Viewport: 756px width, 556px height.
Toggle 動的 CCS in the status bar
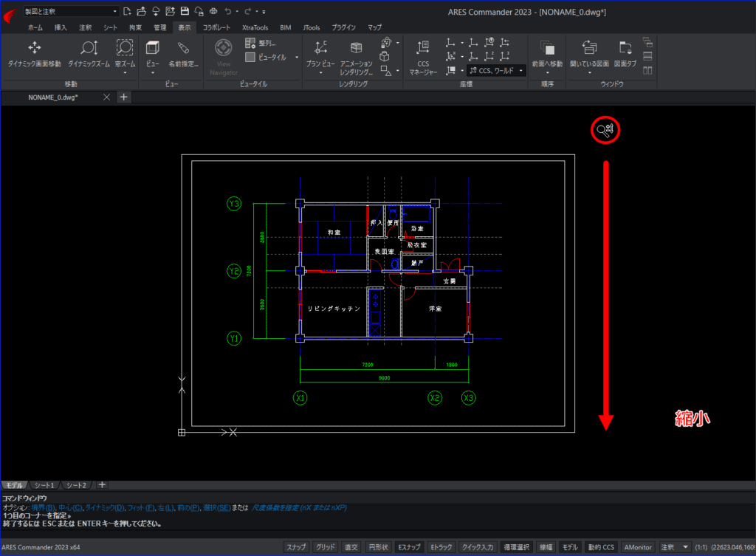pos(601,547)
